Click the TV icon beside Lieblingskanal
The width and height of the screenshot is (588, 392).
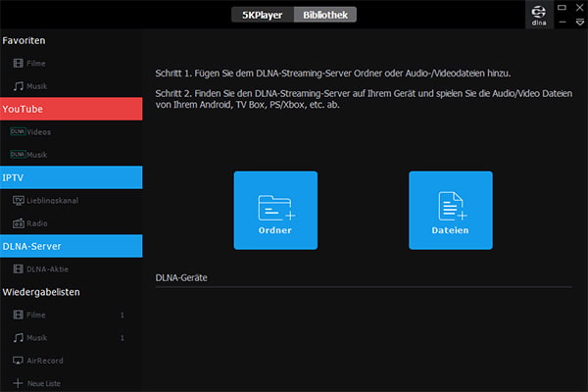[x=19, y=201]
